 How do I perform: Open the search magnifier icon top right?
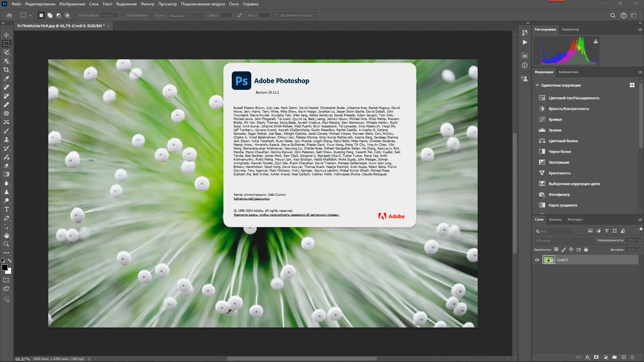click(612, 15)
